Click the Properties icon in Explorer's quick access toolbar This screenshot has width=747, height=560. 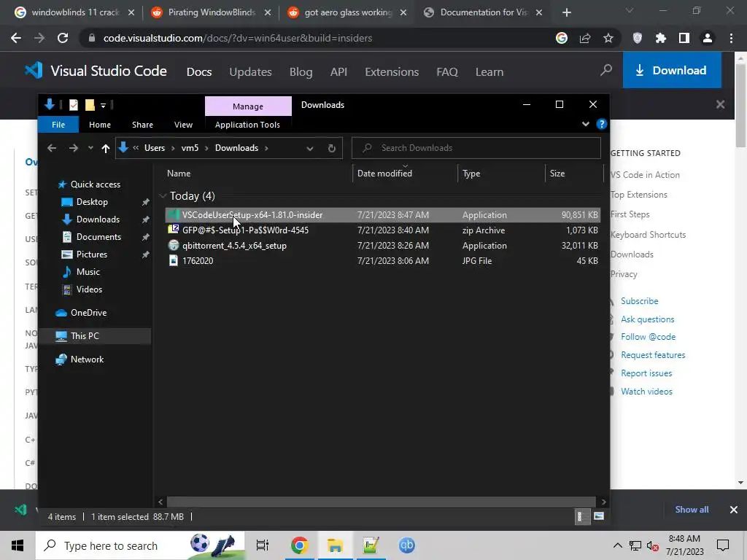[x=74, y=105]
